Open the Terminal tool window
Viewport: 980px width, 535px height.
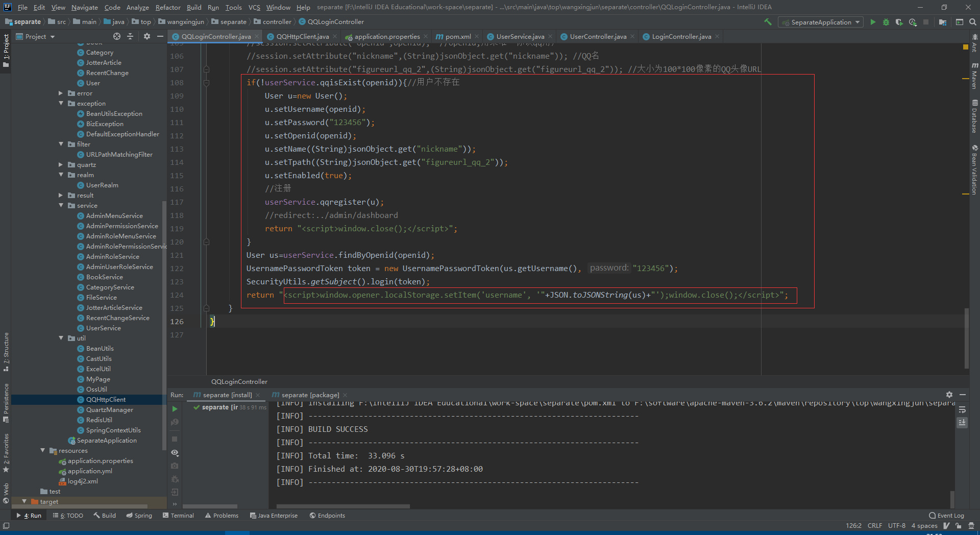tap(178, 516)
